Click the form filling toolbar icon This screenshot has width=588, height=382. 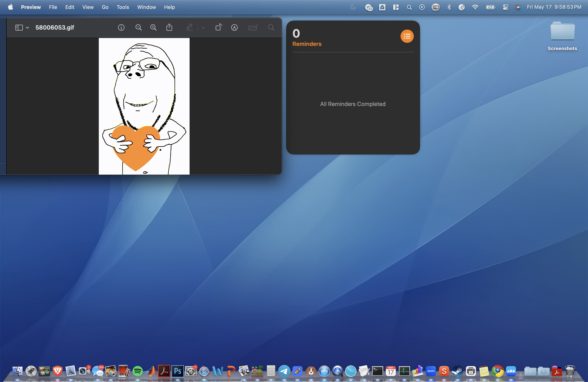coord(253,27)
